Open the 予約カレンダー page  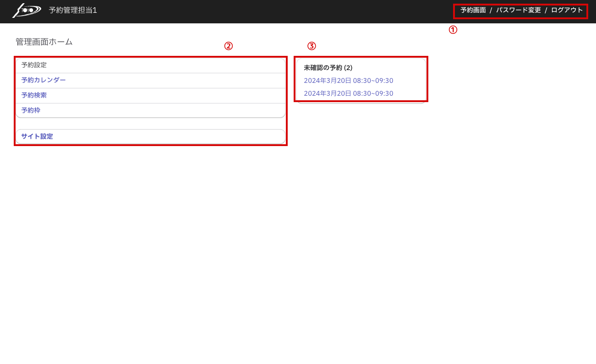coord(44,80)
